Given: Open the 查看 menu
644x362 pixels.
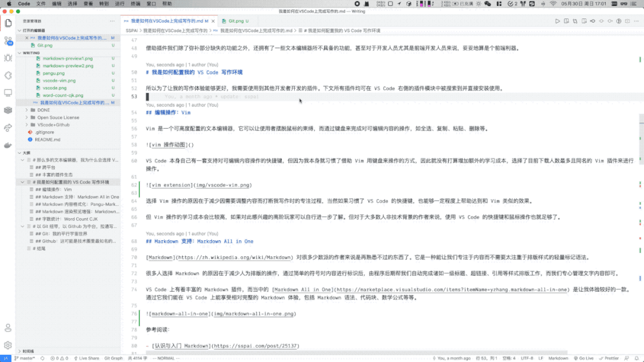Looking at the screenshot, I should click(x=88, y=4).
